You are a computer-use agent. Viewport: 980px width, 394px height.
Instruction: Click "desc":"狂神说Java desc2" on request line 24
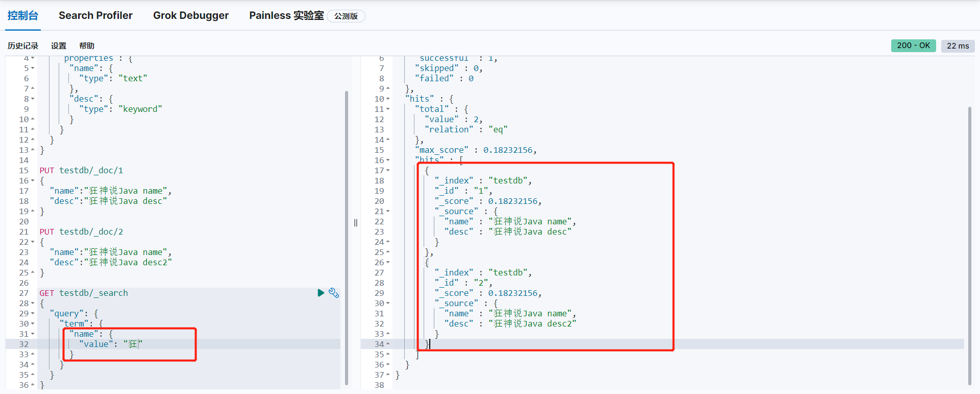(111, 262)
